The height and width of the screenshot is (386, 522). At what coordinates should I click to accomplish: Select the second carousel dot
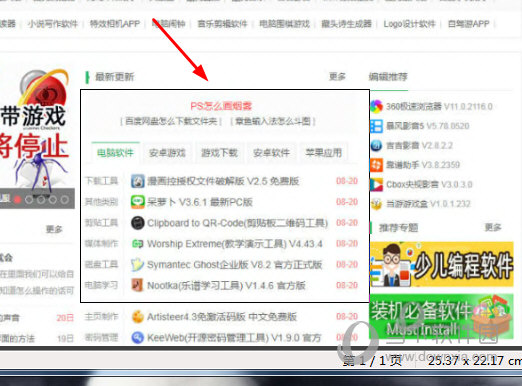[29, 200]
